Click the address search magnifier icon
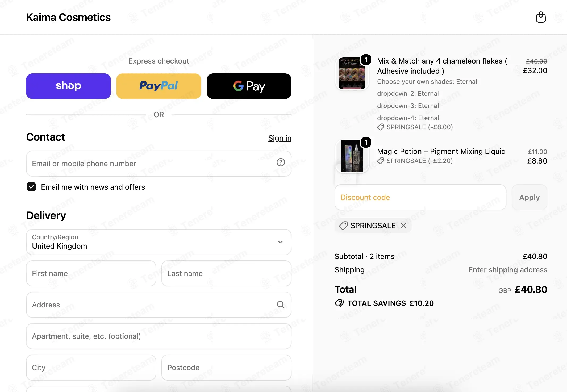The height and width of the screenshot is (392, 567). [x=281, y=305]
